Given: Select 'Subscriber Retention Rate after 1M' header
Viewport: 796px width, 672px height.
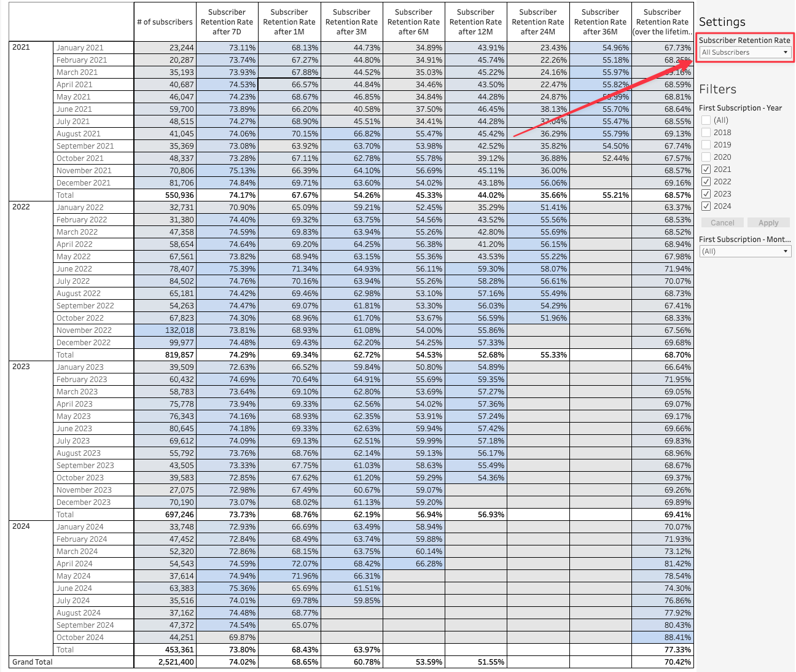Looking at the screenshot, I should [289, 22].
